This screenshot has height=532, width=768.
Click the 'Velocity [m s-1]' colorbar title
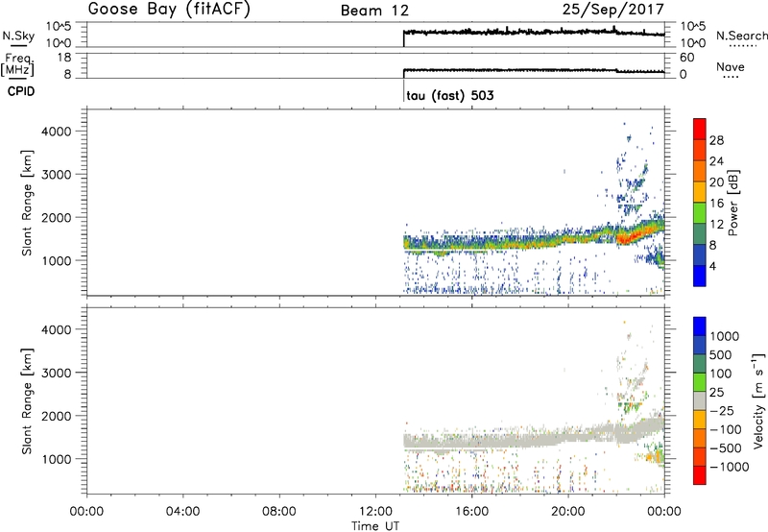[x=758, y=400]
